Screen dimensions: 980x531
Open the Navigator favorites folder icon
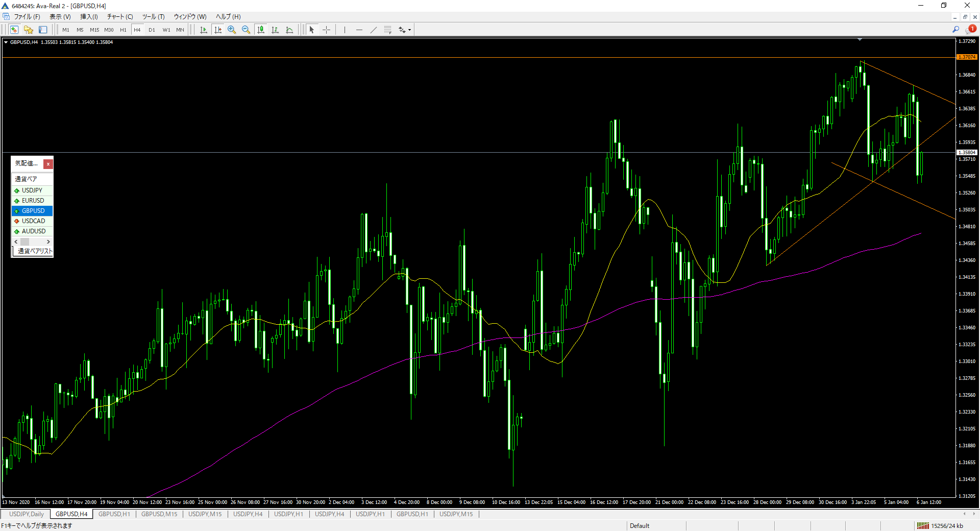[x=29, y=30]
